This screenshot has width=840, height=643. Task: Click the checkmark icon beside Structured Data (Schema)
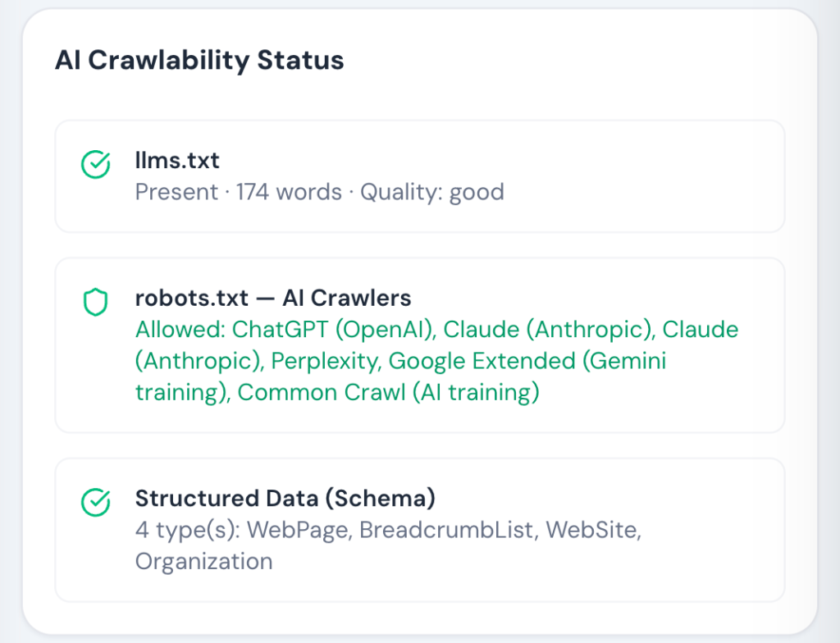coord(97,500)
